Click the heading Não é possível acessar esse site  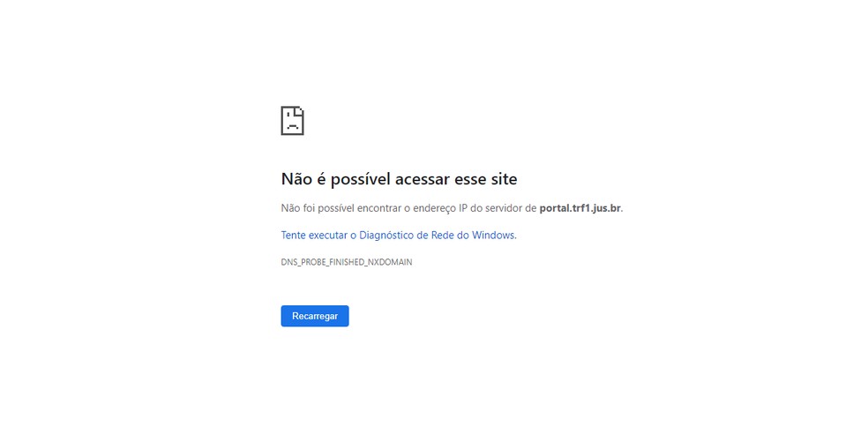[399, 179]
